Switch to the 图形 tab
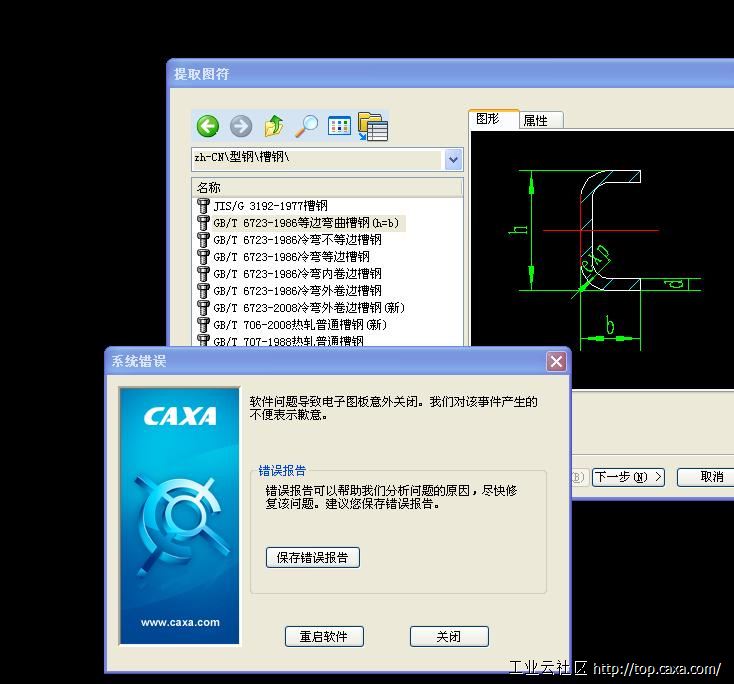Image resolution: width=734 pixels, height=684 pixels. (489, 119)
